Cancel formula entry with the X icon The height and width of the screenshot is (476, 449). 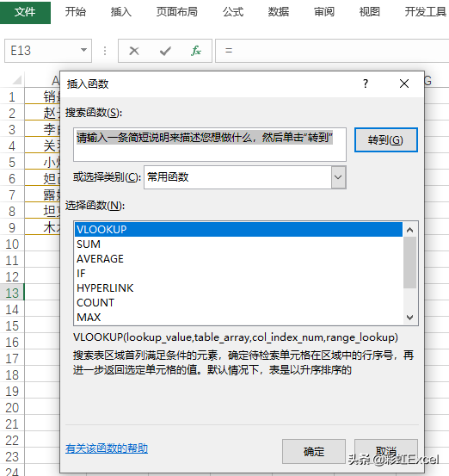click(134, 51)
